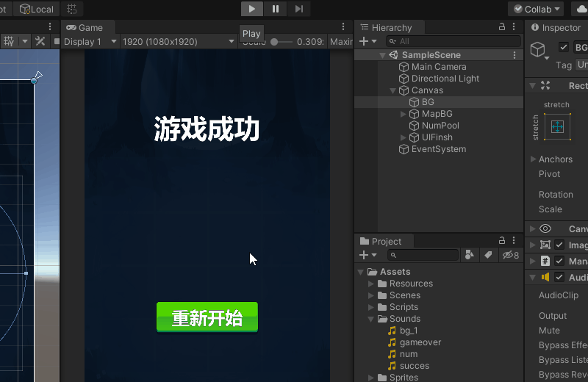Pause the game with the Pause button
This screenshot has height=382, width=588.
(275, 9)
